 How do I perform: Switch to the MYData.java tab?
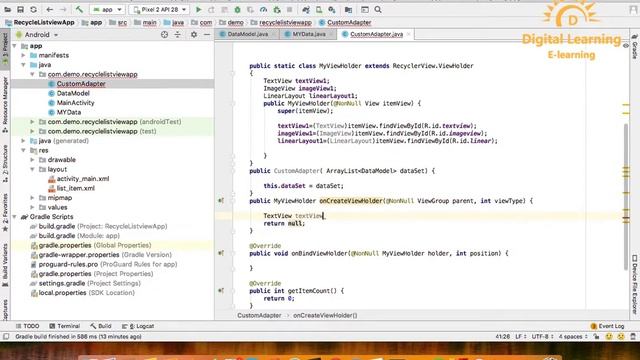tap(309, 34)
